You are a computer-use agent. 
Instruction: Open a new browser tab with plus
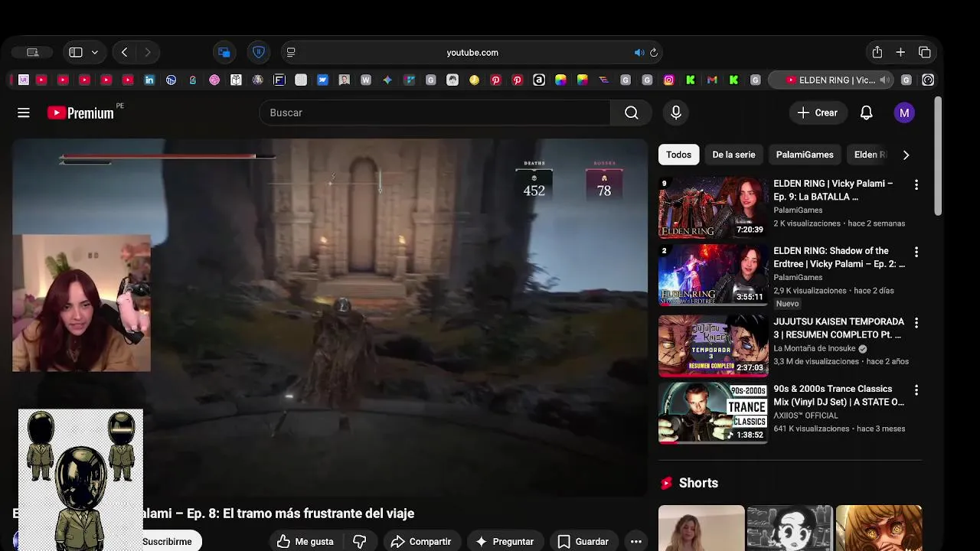(900, 52)
